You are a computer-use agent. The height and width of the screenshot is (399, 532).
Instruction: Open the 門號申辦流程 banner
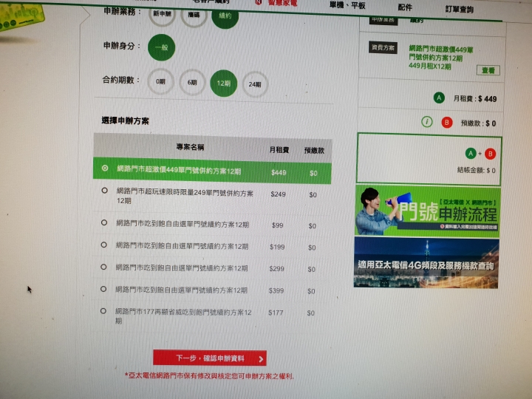click(x=427, y=211)
